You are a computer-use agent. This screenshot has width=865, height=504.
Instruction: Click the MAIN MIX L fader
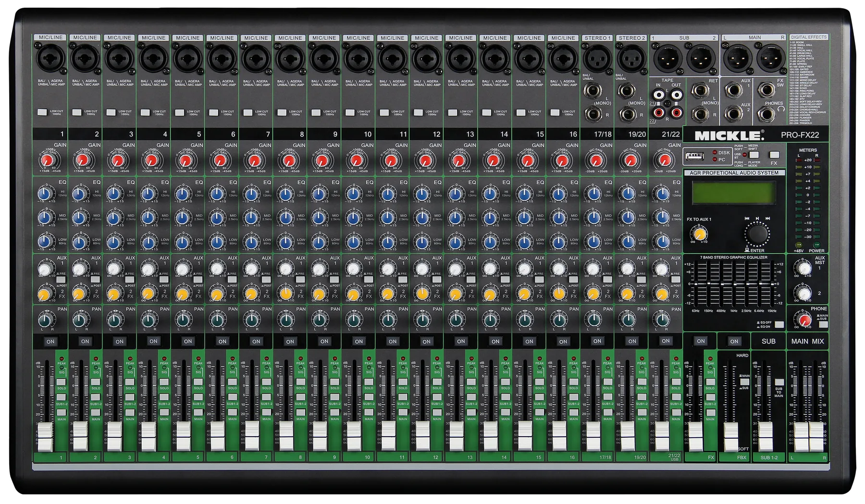pos(801,436)
